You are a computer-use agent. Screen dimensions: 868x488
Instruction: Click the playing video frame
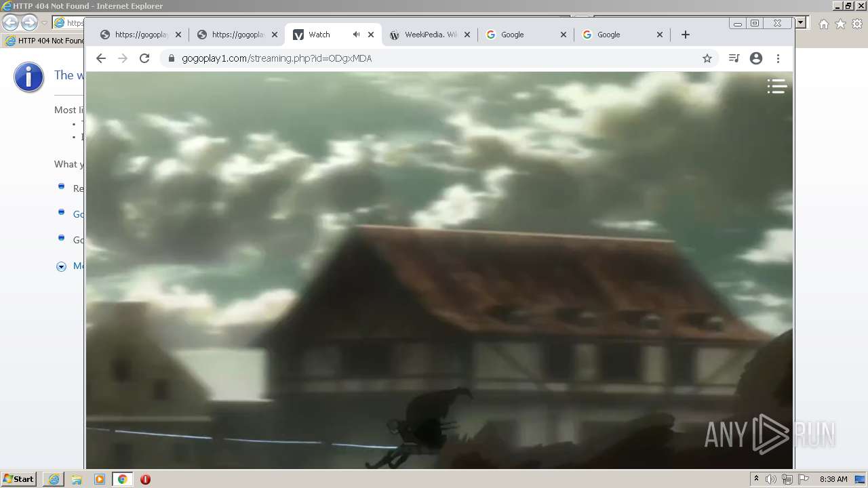point(439,270)
